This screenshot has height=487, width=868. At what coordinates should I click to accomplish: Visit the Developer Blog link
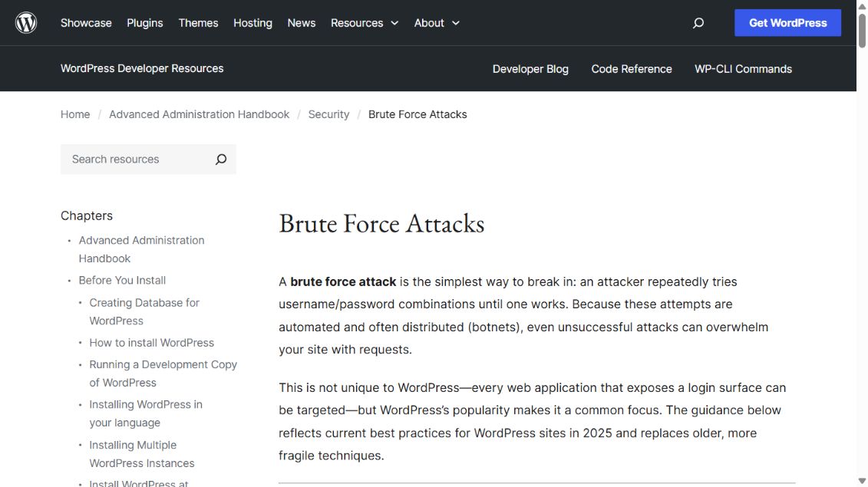(x=530, y=69)
